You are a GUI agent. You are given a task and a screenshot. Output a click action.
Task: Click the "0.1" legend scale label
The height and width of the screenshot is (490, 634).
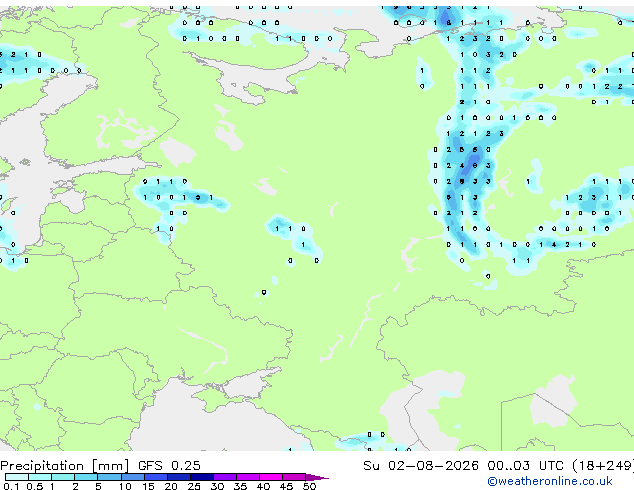coord(11,486)
